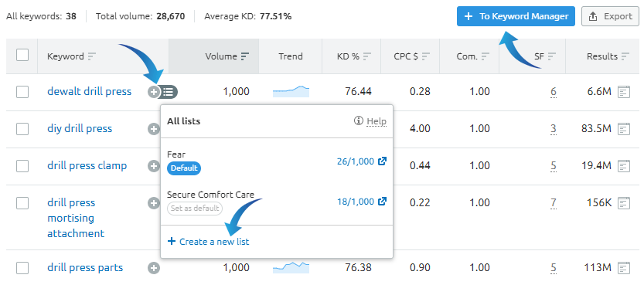The width and height of the screenshot is (644, 285).
Task: Open SERP snapshot icon for 83.5M results row
Action: tap(625, 129)
